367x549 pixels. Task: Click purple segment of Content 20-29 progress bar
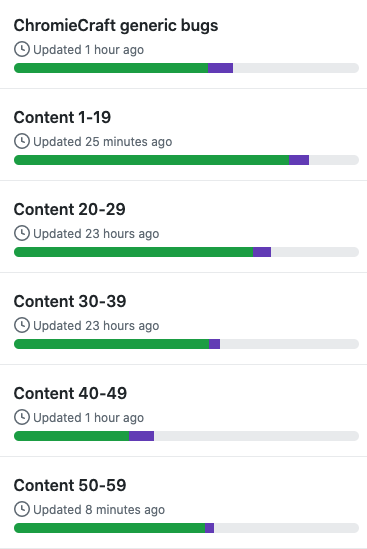[x=262, y=252]
